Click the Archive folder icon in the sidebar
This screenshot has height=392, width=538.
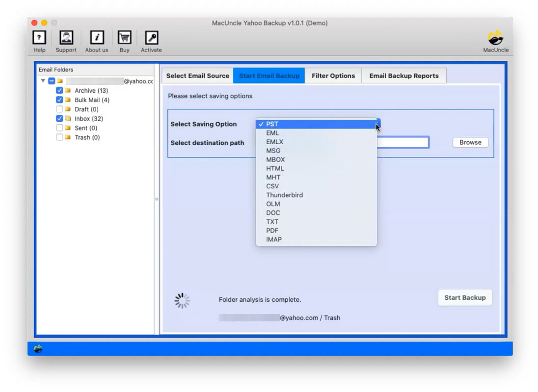click(68, 90)
